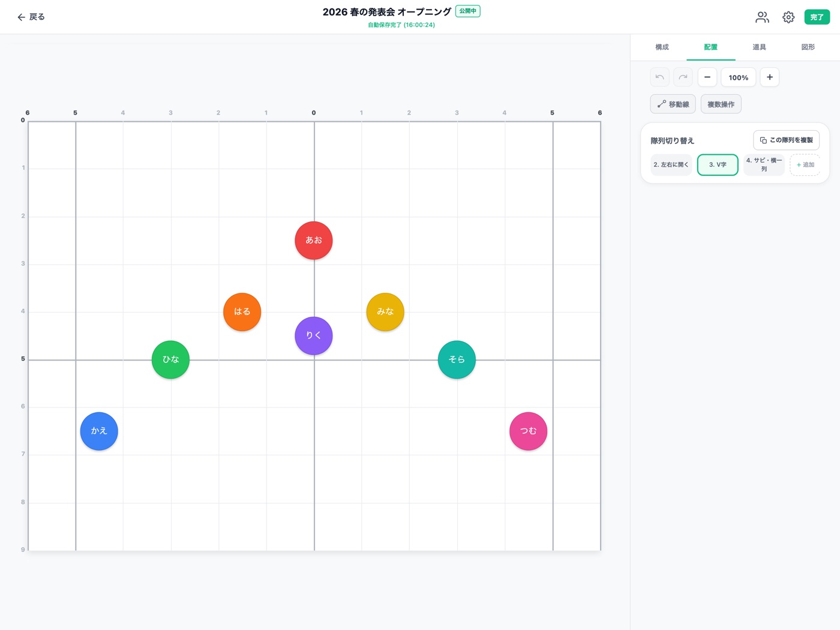Switch to the 道具 tab
The width and height of the screenshot is (840, 630).
759,47
